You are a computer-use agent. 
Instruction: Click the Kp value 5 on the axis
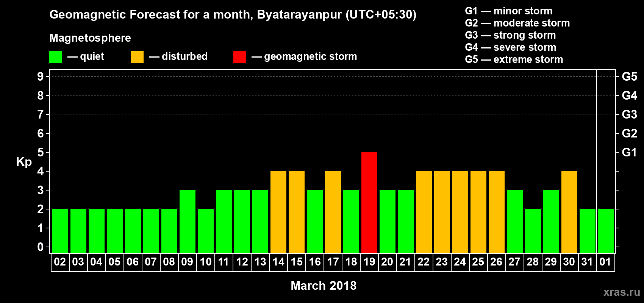[x=41, y=152]
